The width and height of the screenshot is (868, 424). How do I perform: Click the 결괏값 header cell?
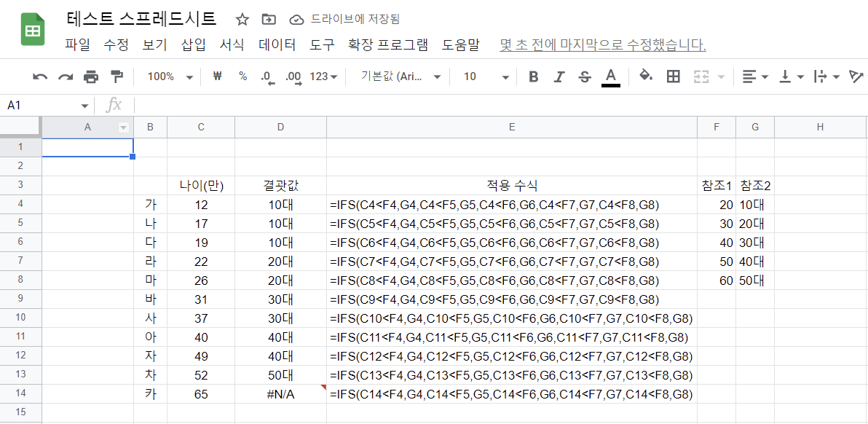pyautogui.click(x=280, y=186)
